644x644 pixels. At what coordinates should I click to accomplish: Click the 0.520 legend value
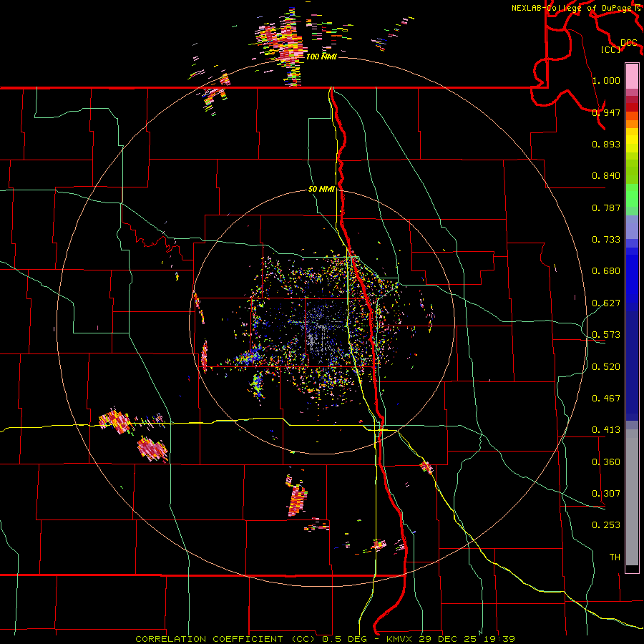coord(606,366)
